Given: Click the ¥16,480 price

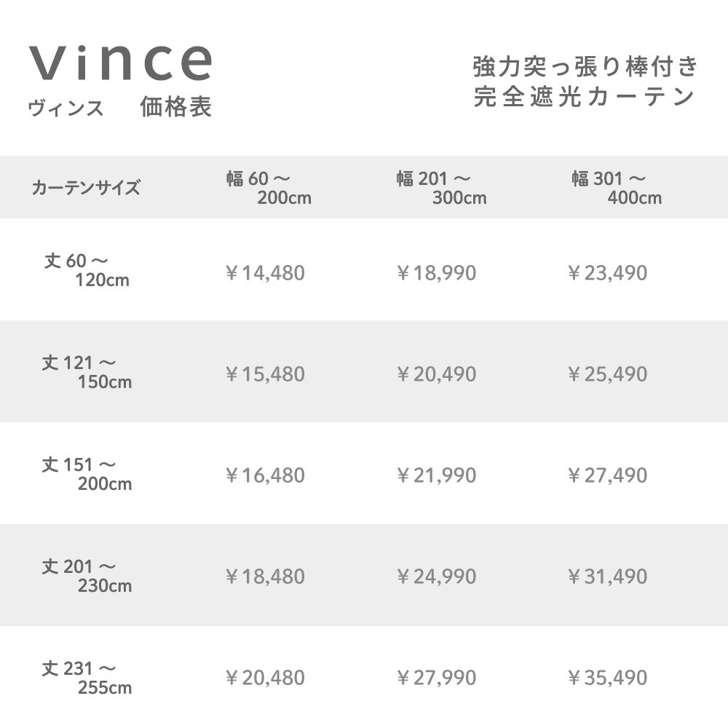Looking at the screenshot, I should [x=265, y=475].
